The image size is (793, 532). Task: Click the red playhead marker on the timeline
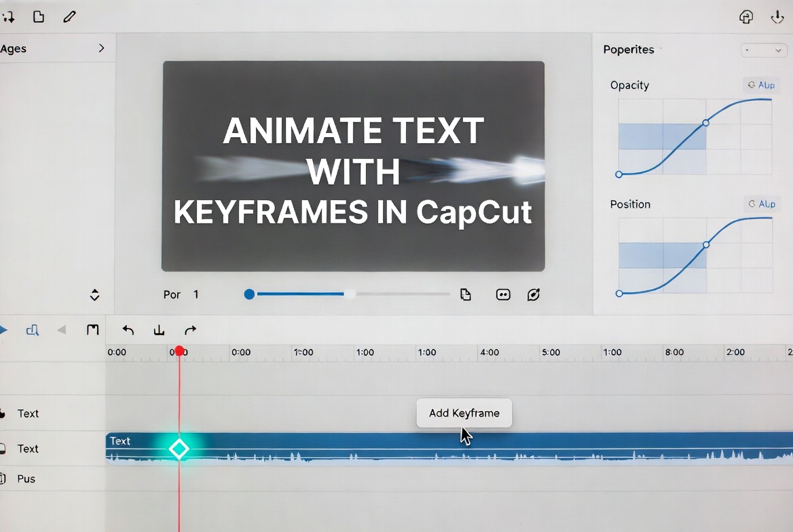pyautogui.click(x=179, y=351)
